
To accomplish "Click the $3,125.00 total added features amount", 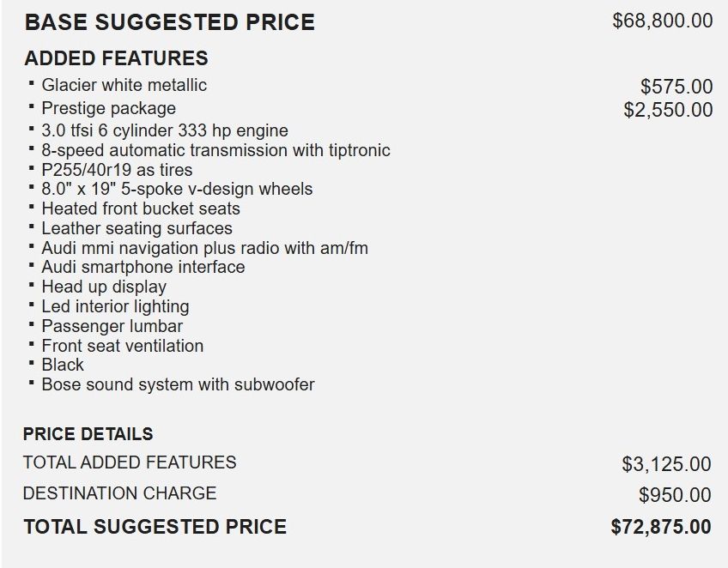I will point(666,464).
